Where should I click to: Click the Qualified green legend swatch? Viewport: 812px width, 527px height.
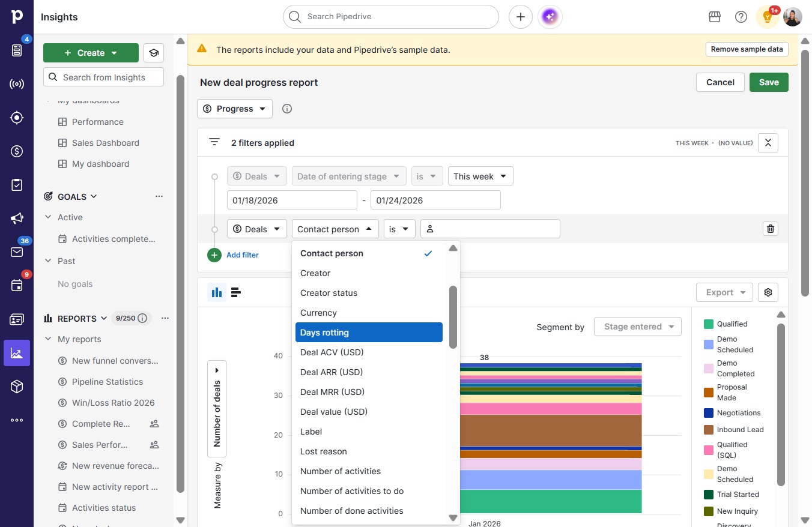tap(709, 324)
